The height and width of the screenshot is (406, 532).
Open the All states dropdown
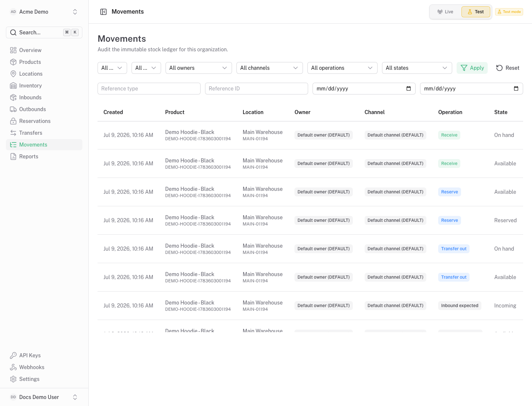[417, 68]
